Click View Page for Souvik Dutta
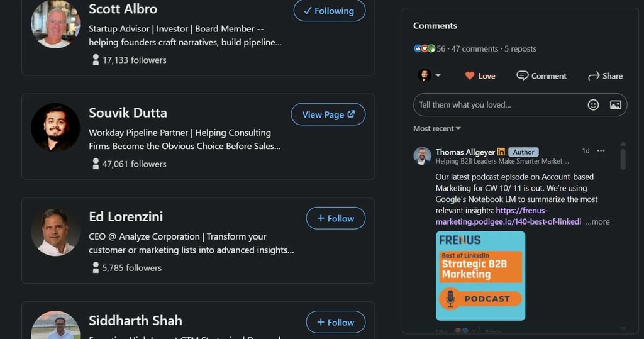644x339 pixels. pyautogui.click(x=328, y=114)
